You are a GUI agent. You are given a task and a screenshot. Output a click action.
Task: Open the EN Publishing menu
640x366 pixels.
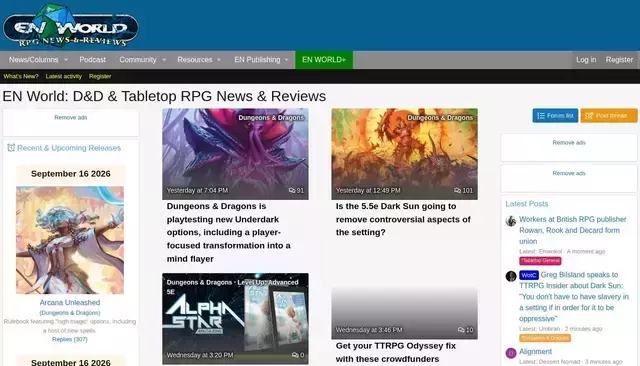[x=257, y=60]
